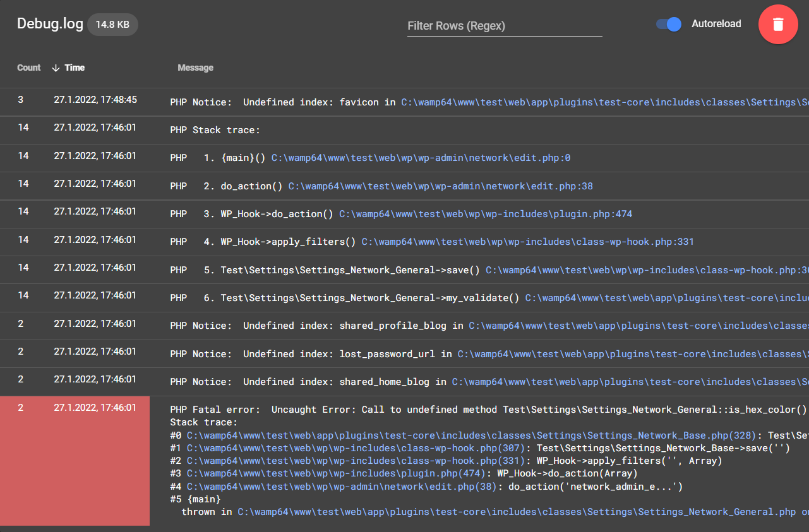Open the favicon notice file path link

pos(605,102)
